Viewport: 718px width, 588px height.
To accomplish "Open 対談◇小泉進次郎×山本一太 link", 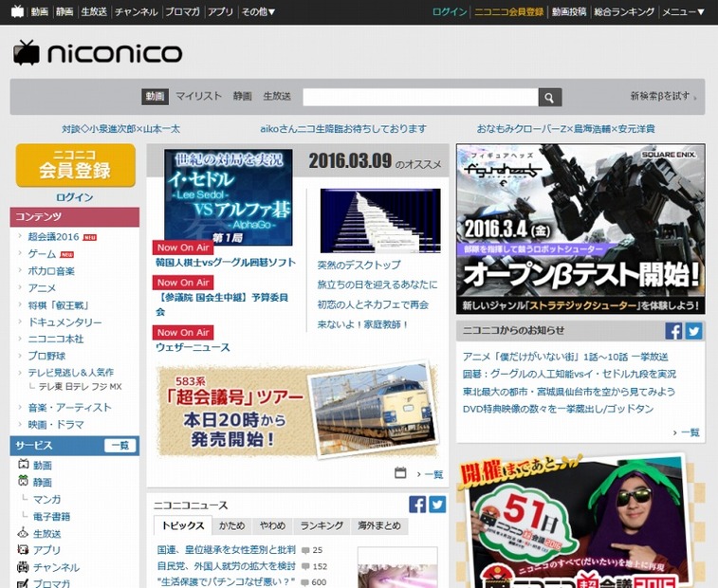I will click(x=120, y=129).
